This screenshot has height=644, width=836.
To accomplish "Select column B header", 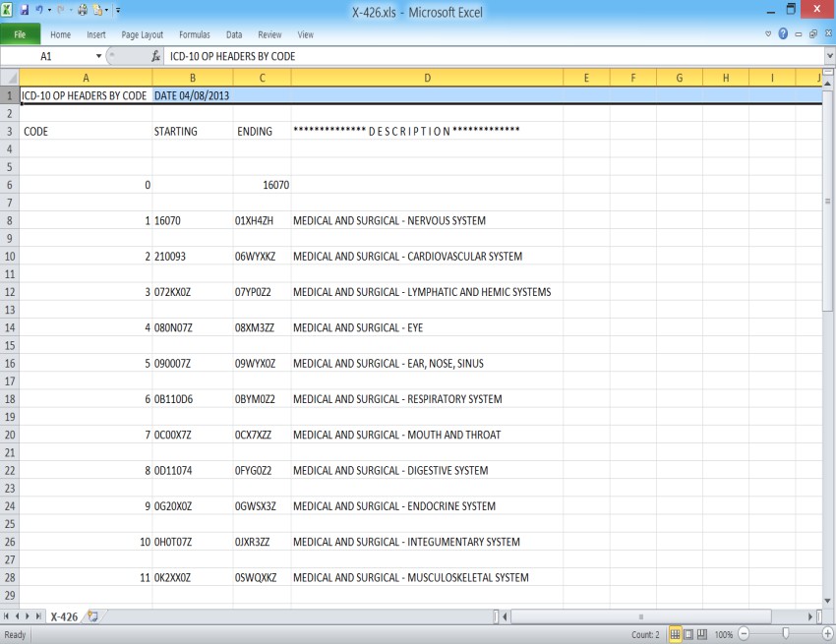I will pyautogui.click(x=193, y=78).
